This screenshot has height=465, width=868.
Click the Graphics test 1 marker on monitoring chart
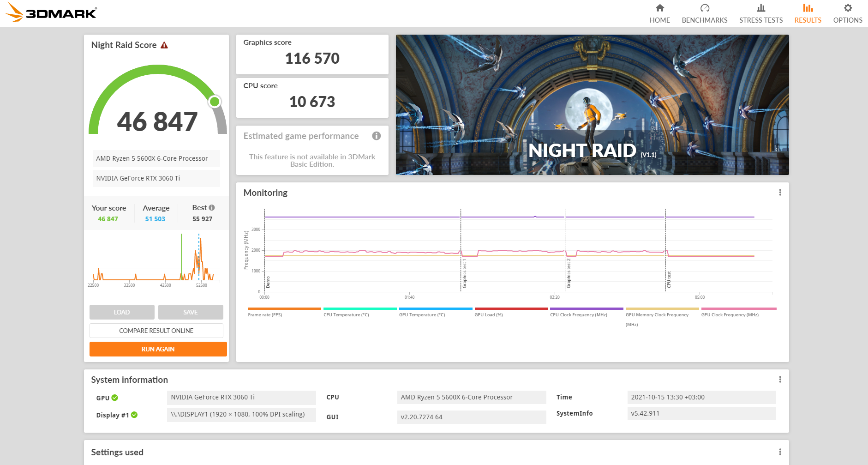[464, 273]
